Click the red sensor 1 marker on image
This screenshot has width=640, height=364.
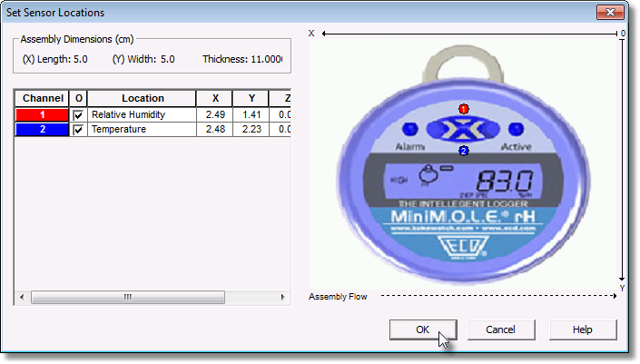[x=463, y=109]
